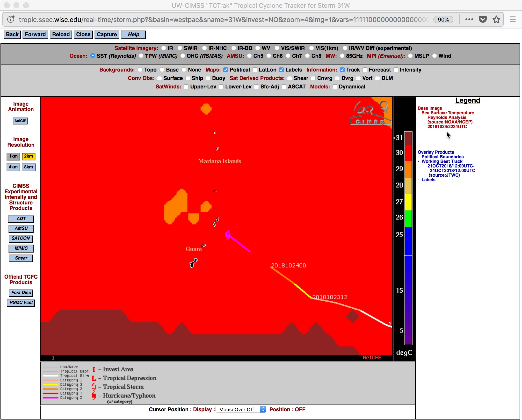The height and width of the screenshot is (420, 522).
Task: Enable the Forecast checkbox
Action: point(365,70)
